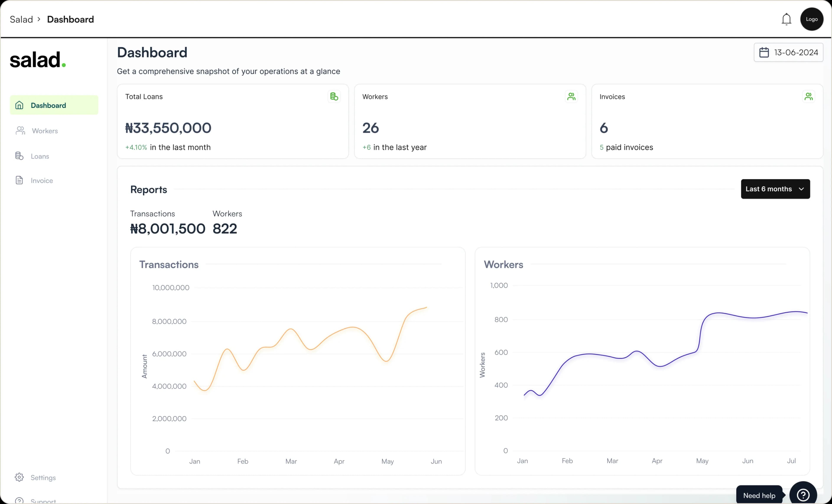The height and width of the screenshot is (504, 832).
Task: Click the Settings gear icon
Action: click(x=19, y=477)
